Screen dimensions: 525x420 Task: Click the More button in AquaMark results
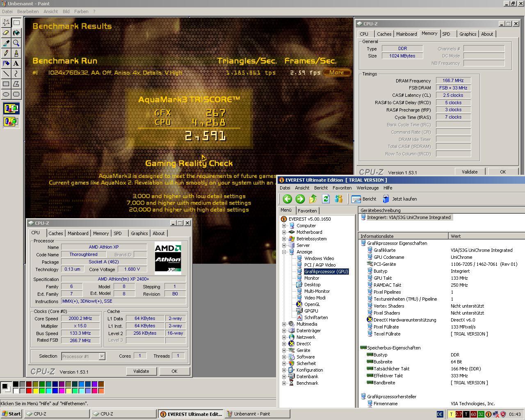[337, 73]
